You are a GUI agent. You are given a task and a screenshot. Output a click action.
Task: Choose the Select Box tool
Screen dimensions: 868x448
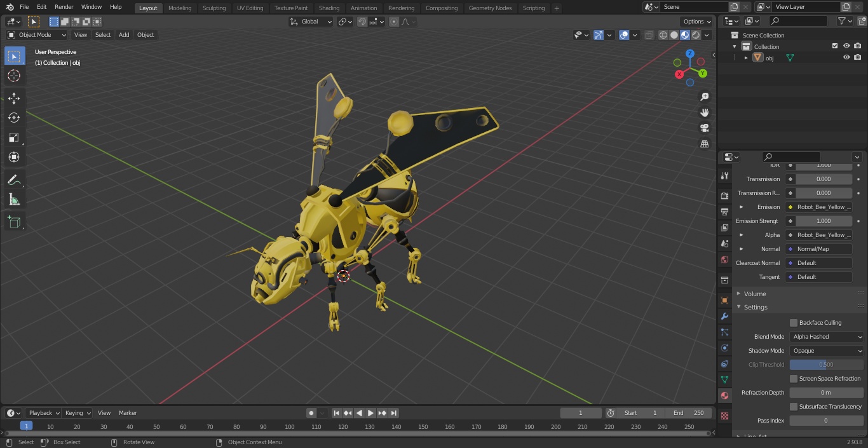[14, 56]
